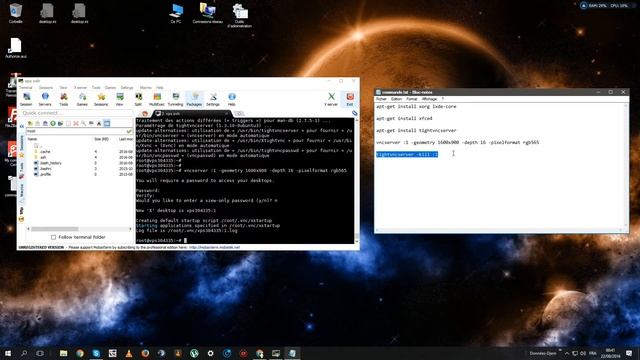Open the Macros menu in MobaXterm

[x=146, y=87]
